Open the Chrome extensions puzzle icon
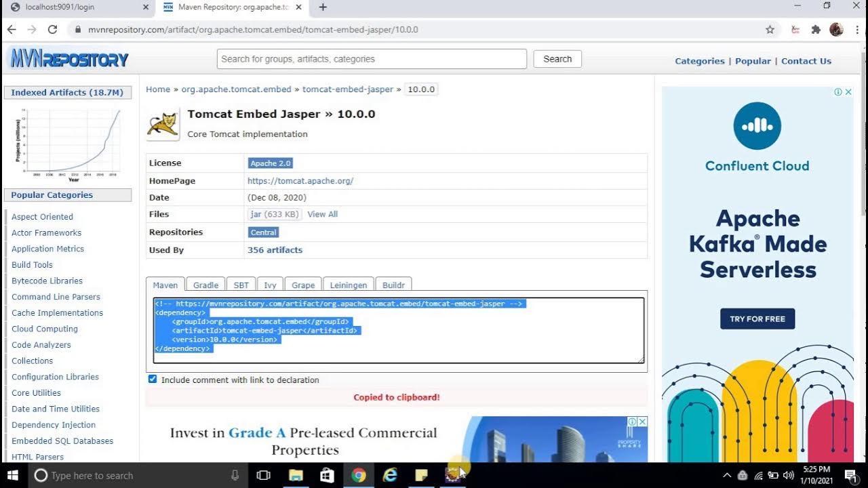Image resolution: width=868 pixels, height=488 pixels. (x=816, y=30)
